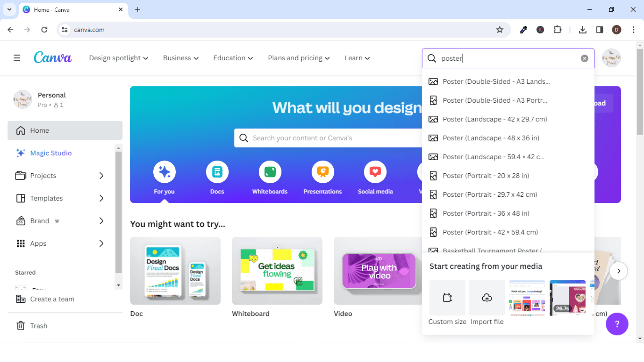Select the 26.7s video media thumbnail

[568, 298]
